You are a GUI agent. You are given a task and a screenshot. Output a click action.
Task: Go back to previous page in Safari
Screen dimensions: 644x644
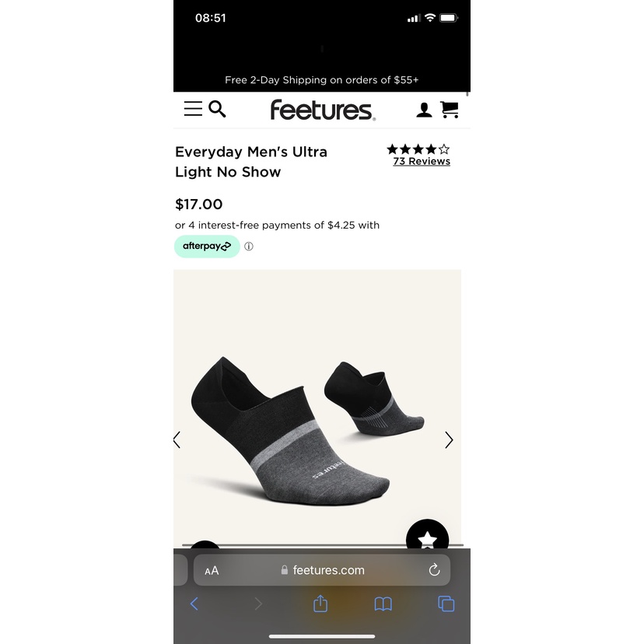pyautogui.click(x=194, y=604)
